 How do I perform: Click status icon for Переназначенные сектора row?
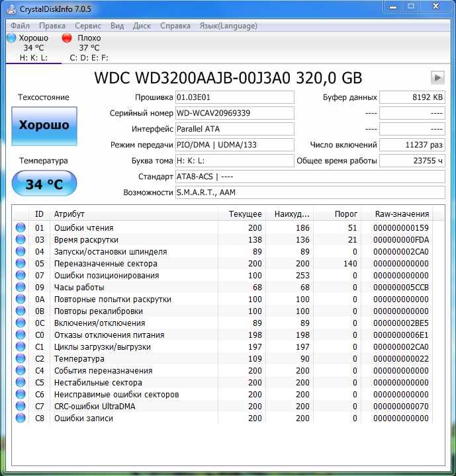(x=21, y=263)
